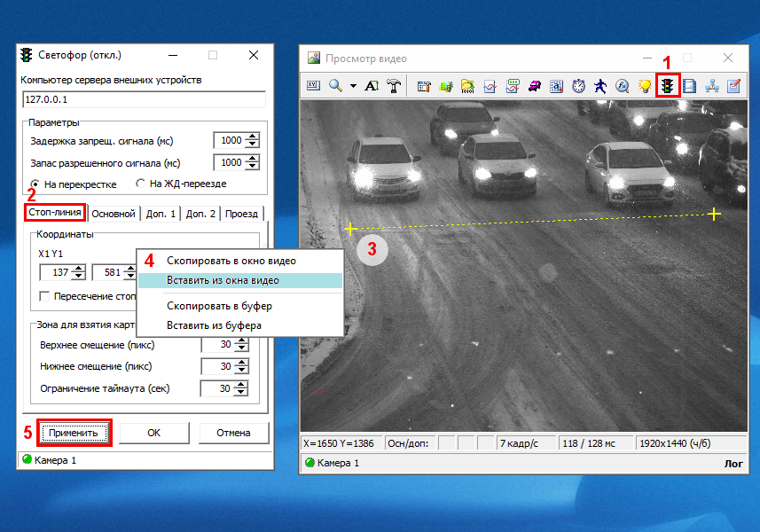Image resolution: width=760 pixels, height=532 pixels.
Task: Decrease the "Ограничение таймаута" value
Action: [x=239, y=393]
